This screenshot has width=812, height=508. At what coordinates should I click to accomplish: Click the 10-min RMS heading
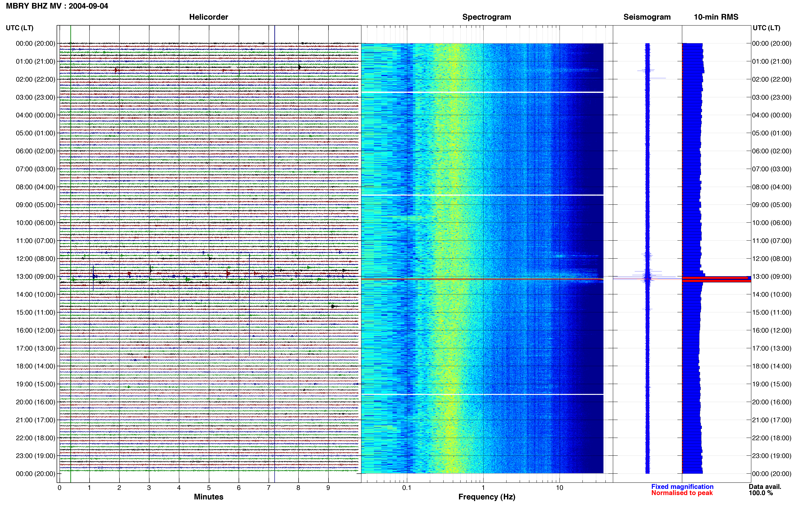pos(716,17)
